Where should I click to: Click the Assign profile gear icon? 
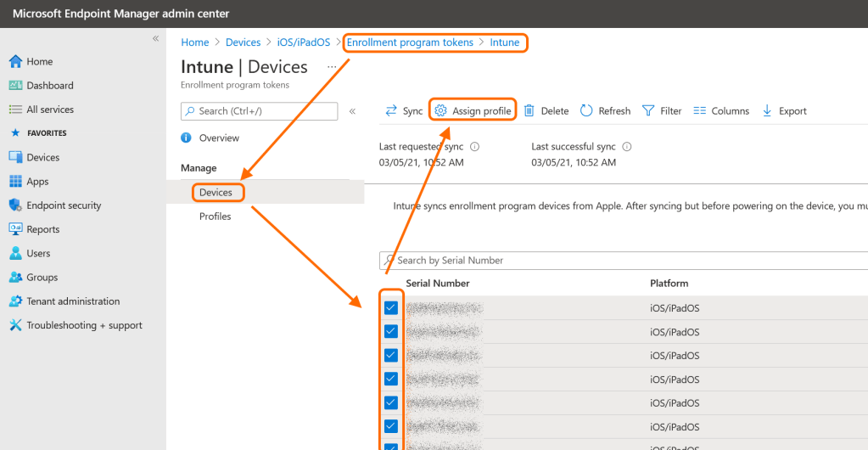click(x=440, y=111)
